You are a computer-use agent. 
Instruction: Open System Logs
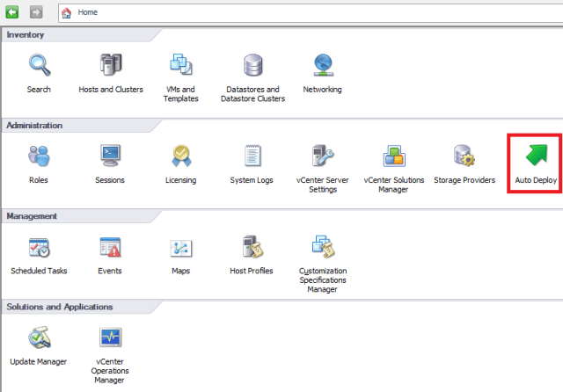click(252, 156)
